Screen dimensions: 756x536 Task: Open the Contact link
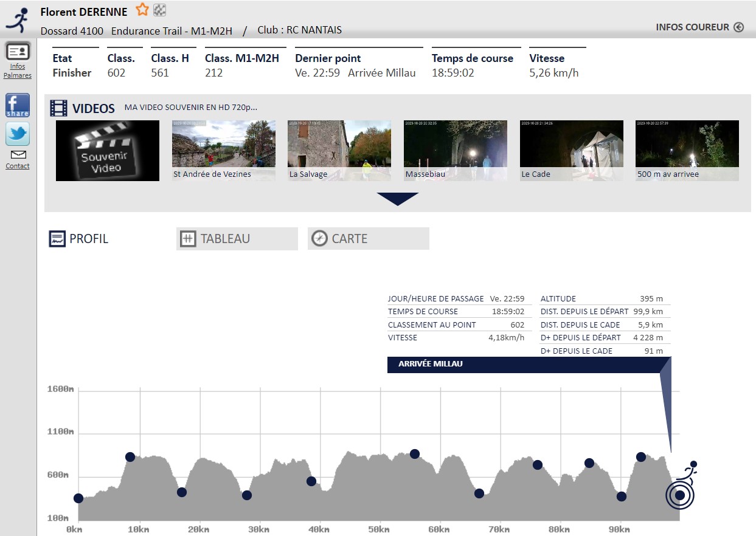click(x=17, y=165)
